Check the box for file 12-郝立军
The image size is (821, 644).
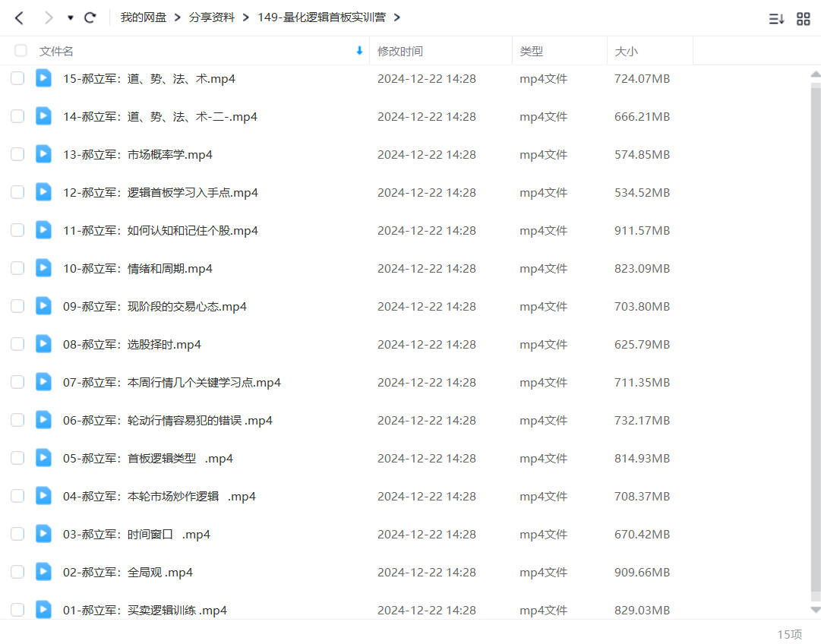(x=17, y=192)
